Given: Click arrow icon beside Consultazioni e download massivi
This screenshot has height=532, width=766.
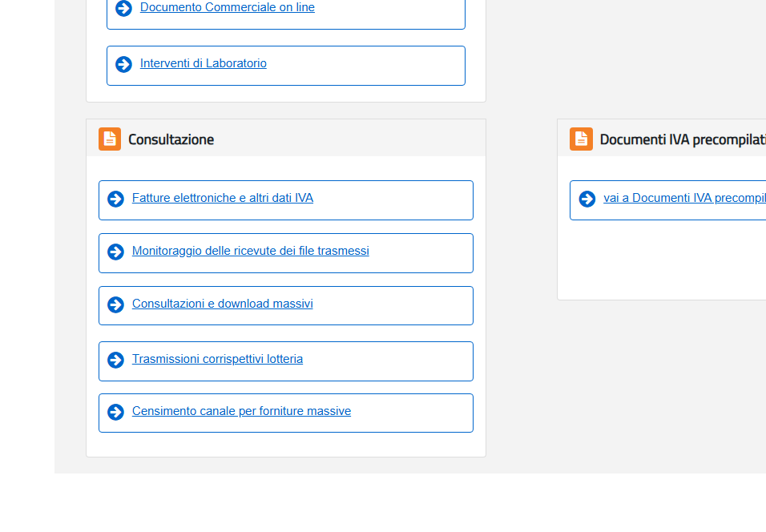Looking at the screenshot, I should pos(115,304).
